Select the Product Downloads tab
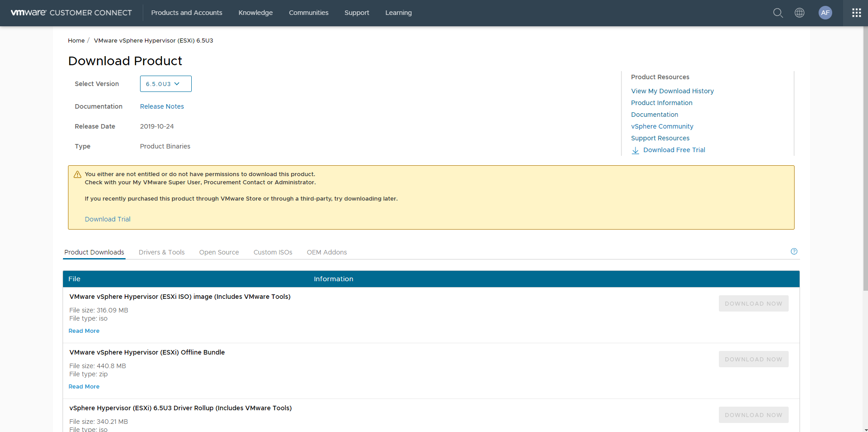The height and width of the screenshot is (432, 868). [94, 252]
